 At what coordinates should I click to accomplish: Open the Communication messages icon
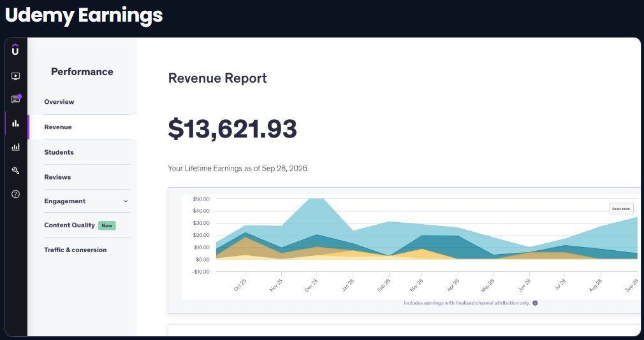[x=15, y=99]
